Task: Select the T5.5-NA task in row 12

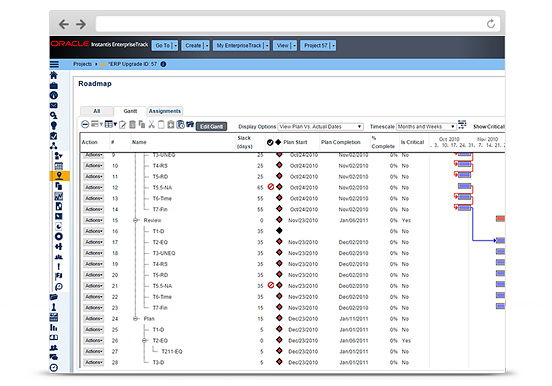Action: [x=162, y=188]
